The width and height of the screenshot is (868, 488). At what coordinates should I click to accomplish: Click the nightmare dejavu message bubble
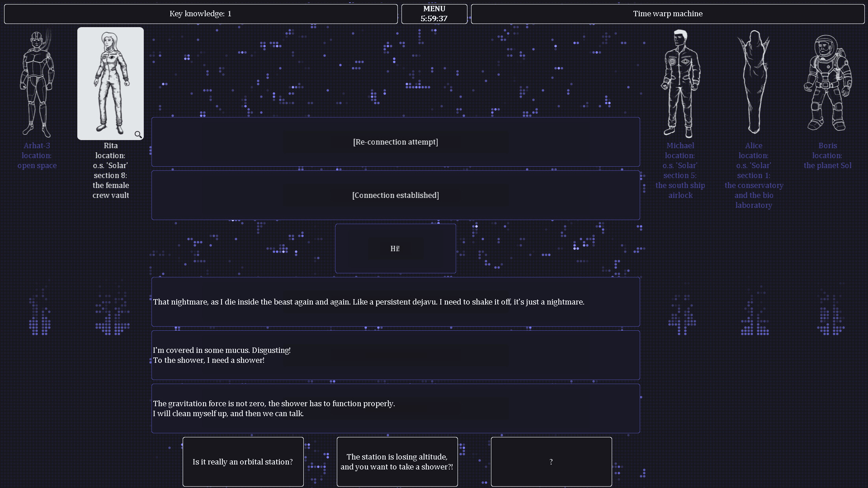[x=395, y=301]
